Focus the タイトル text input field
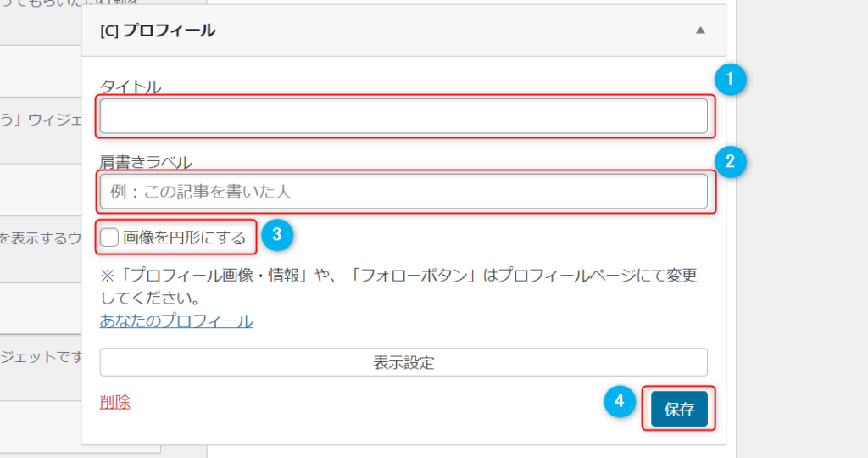 pos(403,115)
